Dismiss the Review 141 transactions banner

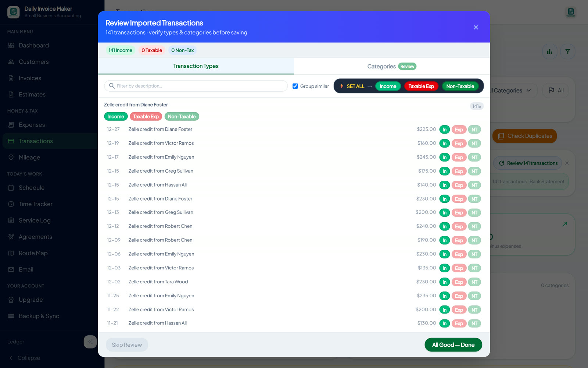point(567,163)
